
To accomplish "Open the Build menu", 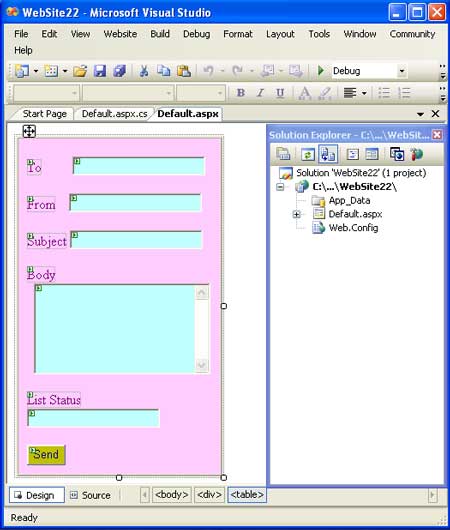I will [x=160, y=34].
